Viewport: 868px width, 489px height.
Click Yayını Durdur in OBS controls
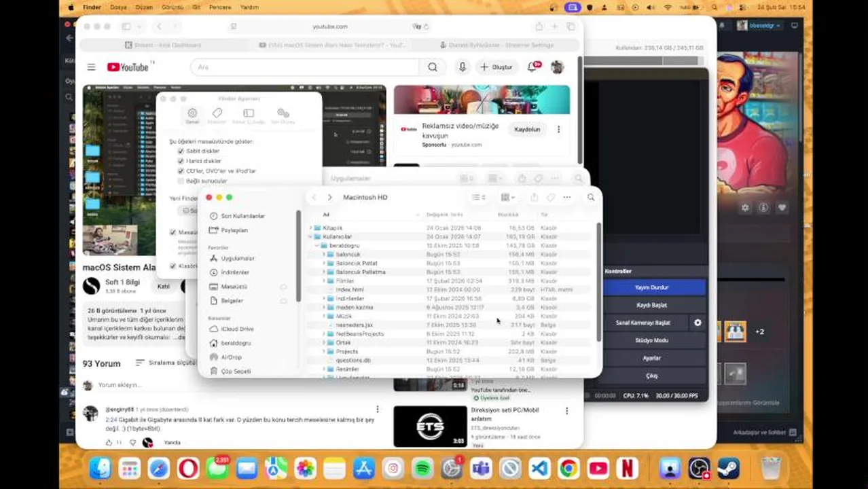coord(652,288)
